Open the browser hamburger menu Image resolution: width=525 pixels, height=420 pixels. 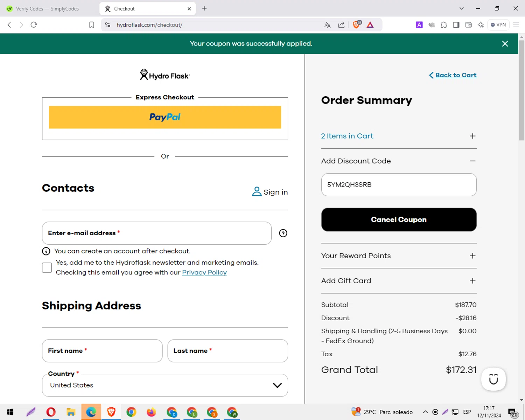click(516, 25)
